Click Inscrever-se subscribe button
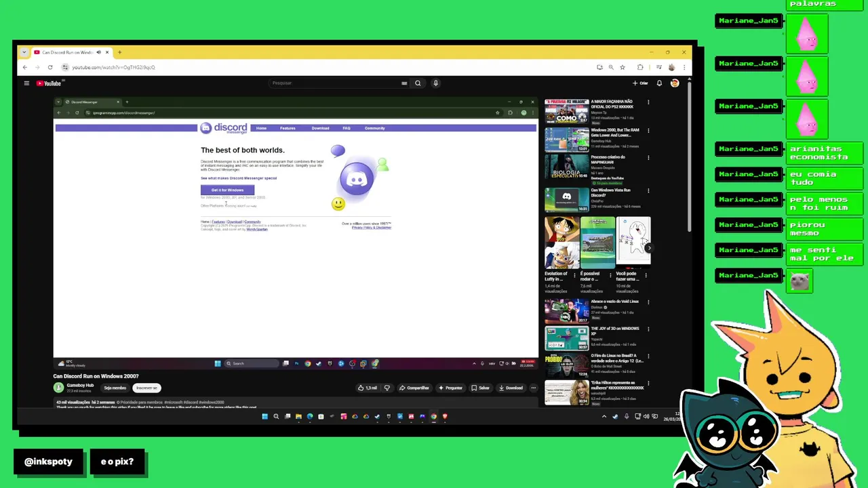868x488 pixels. point(146,388)
